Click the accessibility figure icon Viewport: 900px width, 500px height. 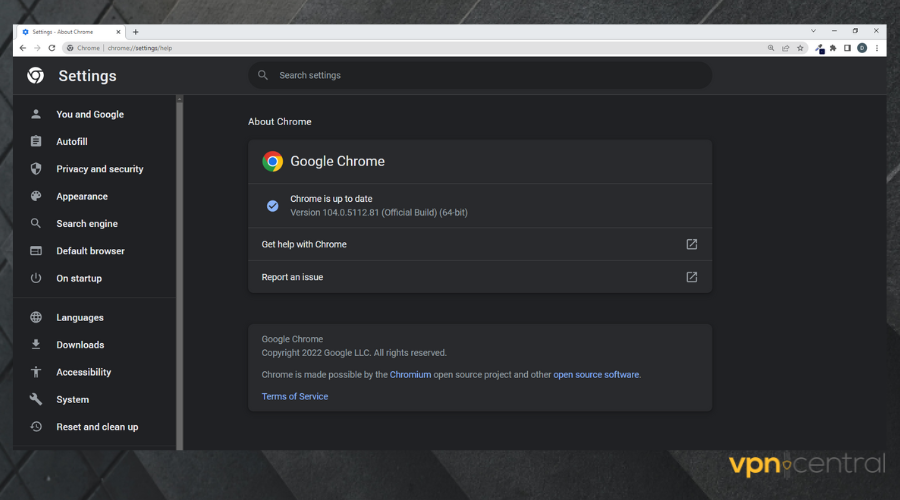36,372
